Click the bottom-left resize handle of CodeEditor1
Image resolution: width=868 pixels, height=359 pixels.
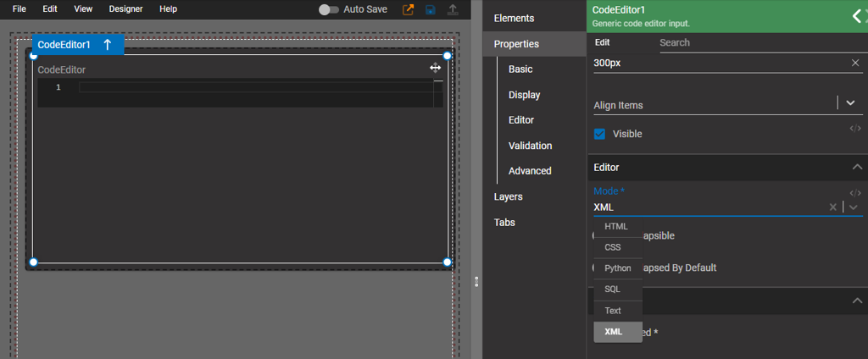click(33, 262)
